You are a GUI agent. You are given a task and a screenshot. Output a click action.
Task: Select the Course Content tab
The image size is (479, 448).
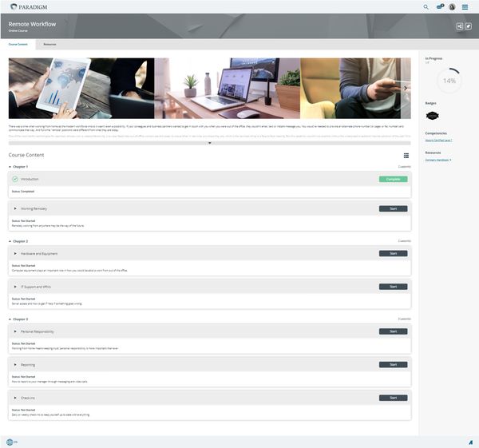[x=18, y=44]
